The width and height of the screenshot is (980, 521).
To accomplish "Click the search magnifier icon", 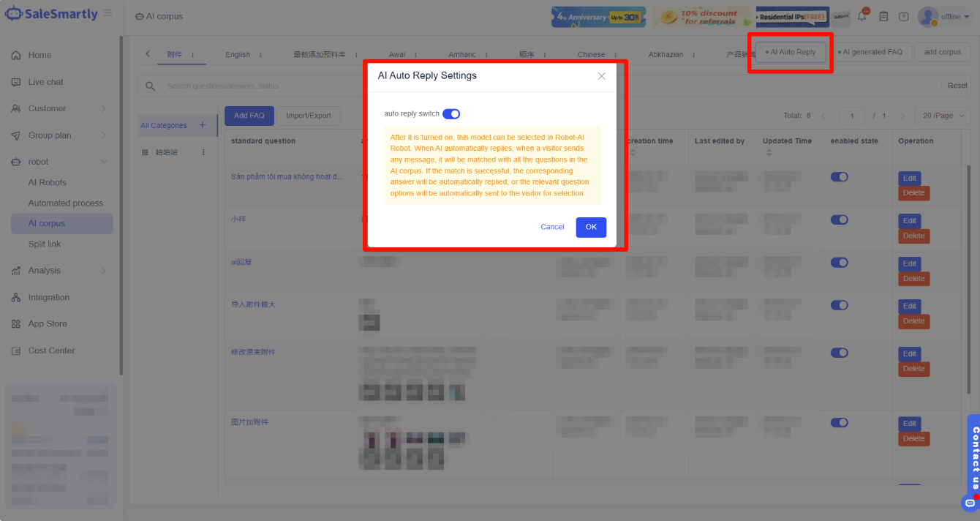I will coord(151,86).
